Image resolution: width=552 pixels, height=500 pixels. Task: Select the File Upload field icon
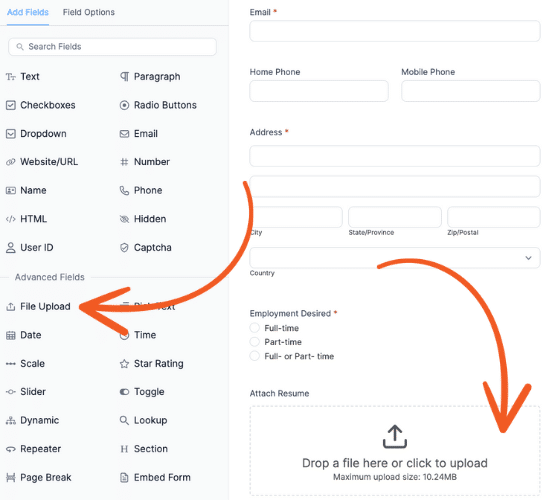pos(11,307)
